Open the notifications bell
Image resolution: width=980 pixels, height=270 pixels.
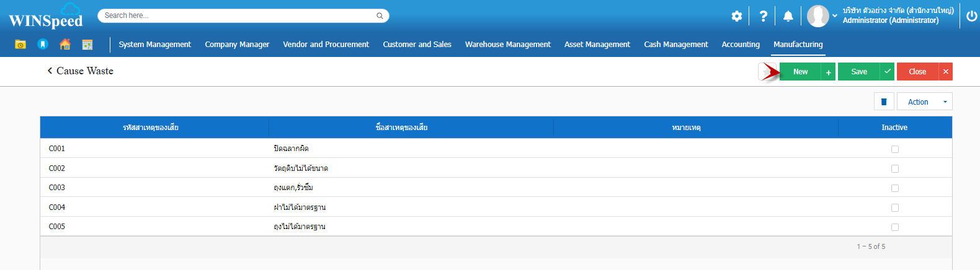tap(788, 16)
